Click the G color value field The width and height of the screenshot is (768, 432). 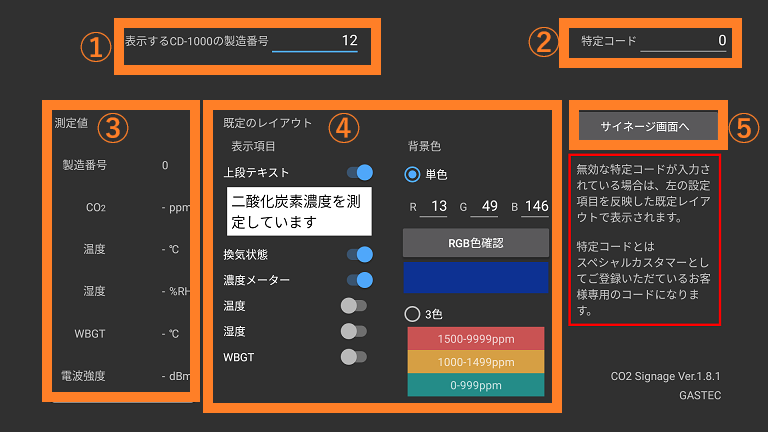coord(488,207)
